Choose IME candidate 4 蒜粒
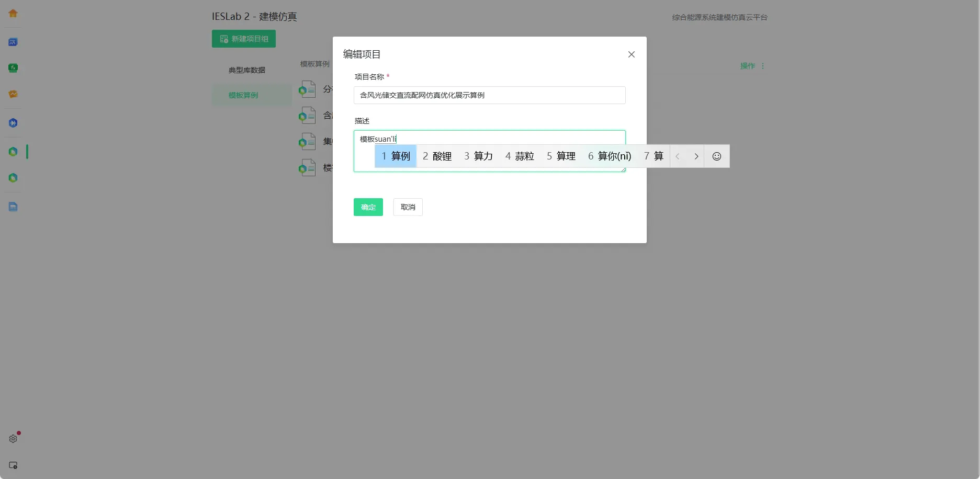Image resolution: width=980 pixels, height=479 pixels. (x=520, y=156)
